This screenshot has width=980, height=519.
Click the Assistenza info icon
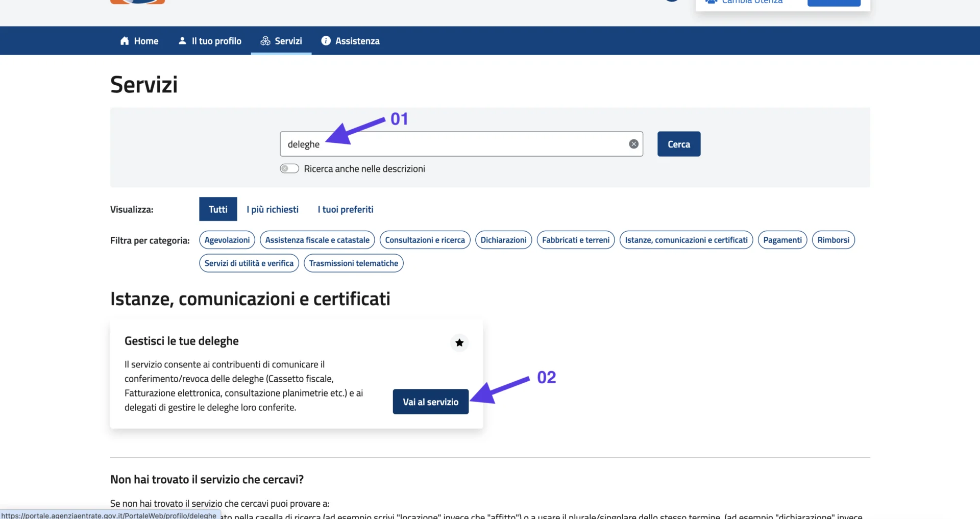pyautogui.click(x=326, y=41)
